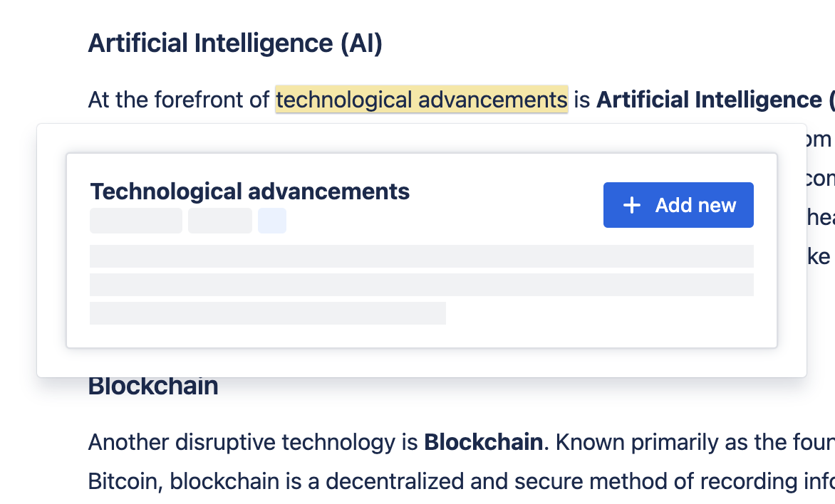The height and width of the screenshot is (504, 835).
Task: Click the second tag chip under the popup title
Action: tap(219, 221)
